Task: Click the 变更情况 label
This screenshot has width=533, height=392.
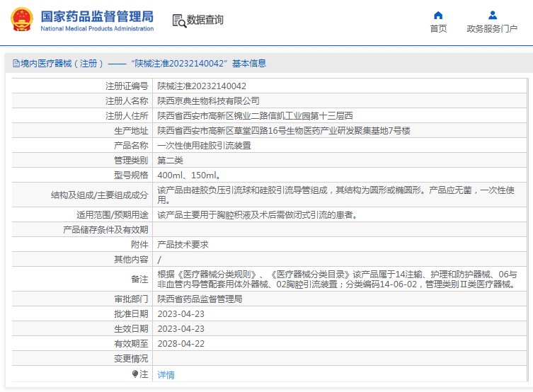Action: pyautogui.click(x=131, y=358)
